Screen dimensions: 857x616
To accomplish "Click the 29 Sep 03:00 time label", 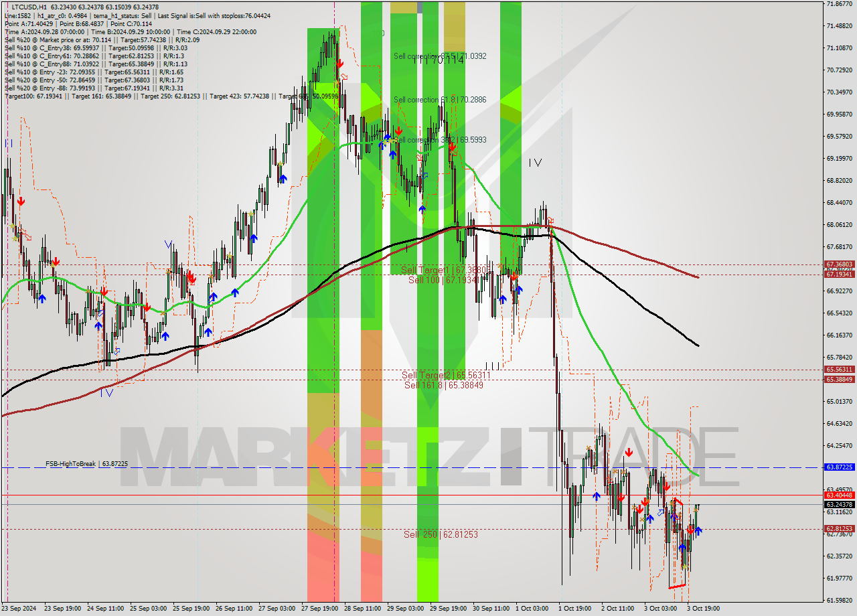I will (x=406, y=609).
